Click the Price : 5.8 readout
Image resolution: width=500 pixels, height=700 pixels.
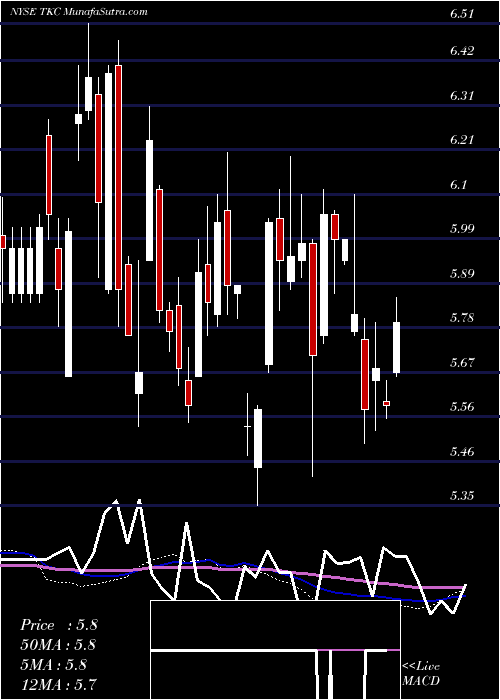coord(58,625)
